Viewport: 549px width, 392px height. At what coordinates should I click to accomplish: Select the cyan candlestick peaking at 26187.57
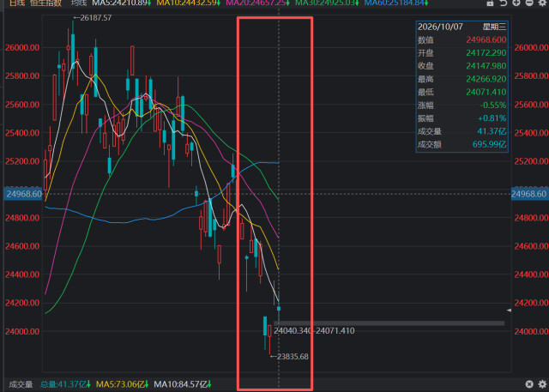(73, 50)
